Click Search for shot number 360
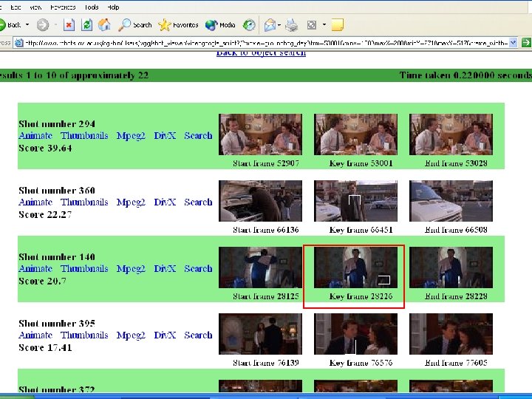Viewport: 532px width, 399px height. pyautogui.click(x=198, y=202)
